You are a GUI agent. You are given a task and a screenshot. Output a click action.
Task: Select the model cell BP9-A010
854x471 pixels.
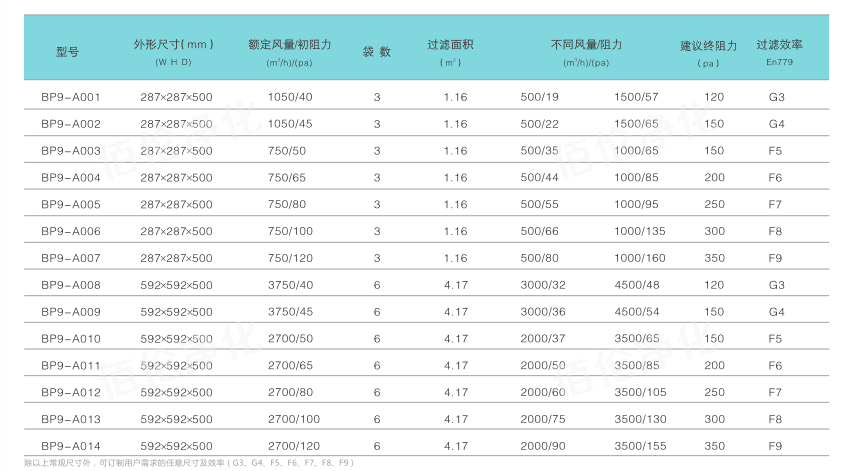(x=71, y=339)
